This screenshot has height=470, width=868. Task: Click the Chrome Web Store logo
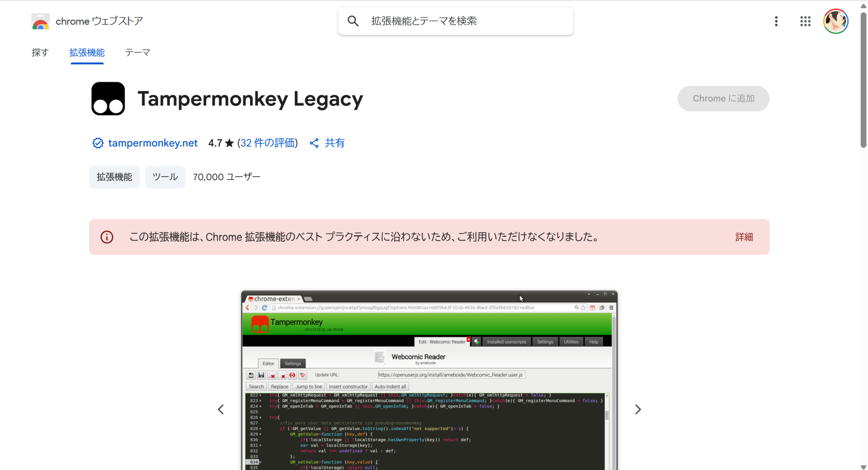[x=40, y=21]
